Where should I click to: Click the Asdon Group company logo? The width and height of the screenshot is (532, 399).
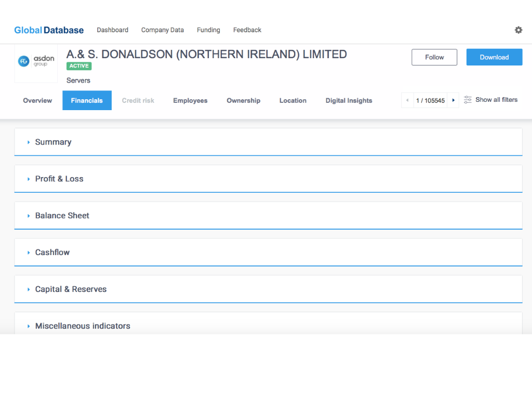(36, 62)
